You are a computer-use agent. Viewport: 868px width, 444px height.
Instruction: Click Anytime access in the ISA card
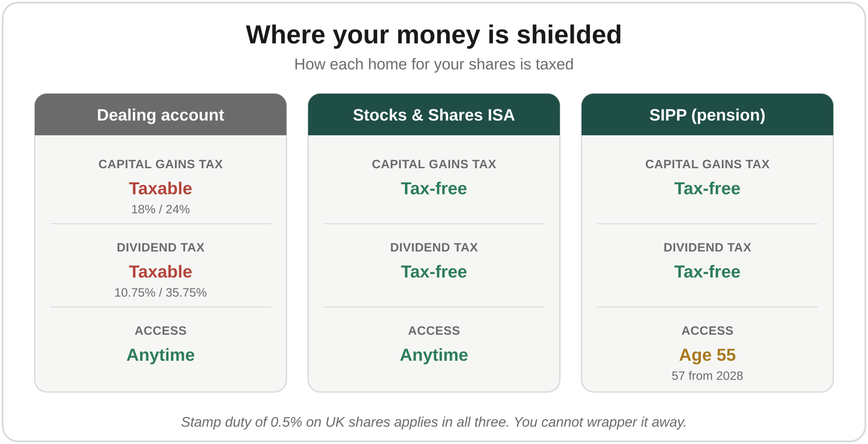click(434, 355)
